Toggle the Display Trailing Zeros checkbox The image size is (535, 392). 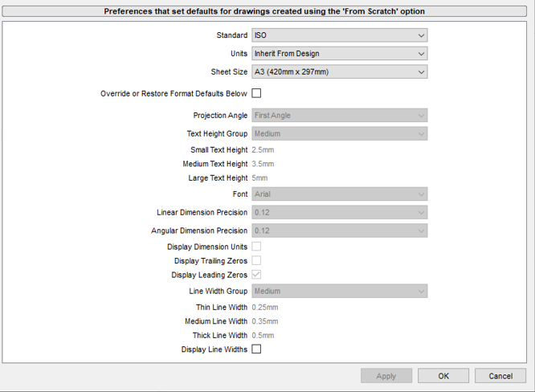256,260
